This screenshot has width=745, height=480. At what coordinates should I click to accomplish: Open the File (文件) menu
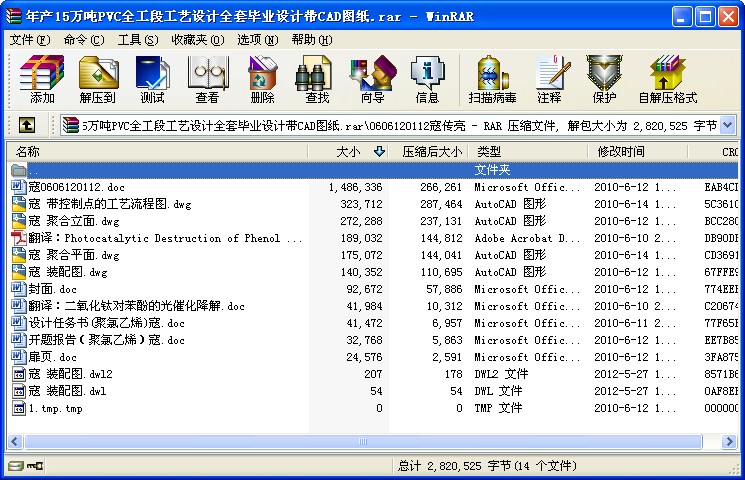pos(29,40)
